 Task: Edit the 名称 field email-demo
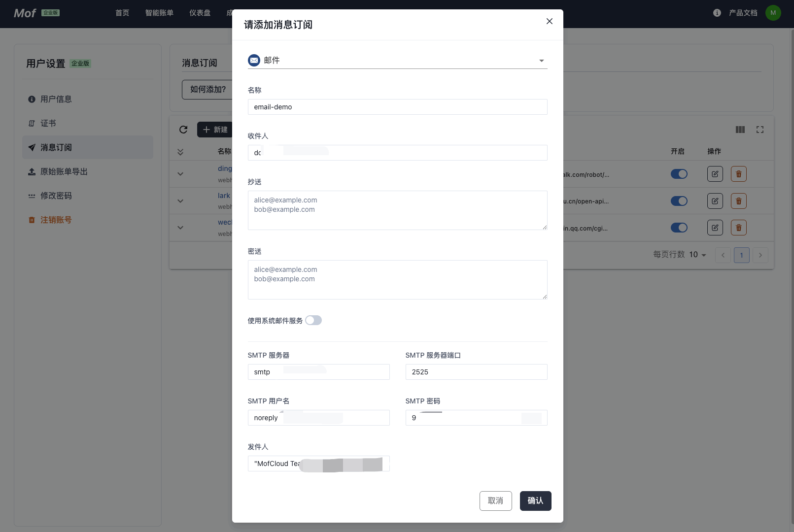coord(397,107)
